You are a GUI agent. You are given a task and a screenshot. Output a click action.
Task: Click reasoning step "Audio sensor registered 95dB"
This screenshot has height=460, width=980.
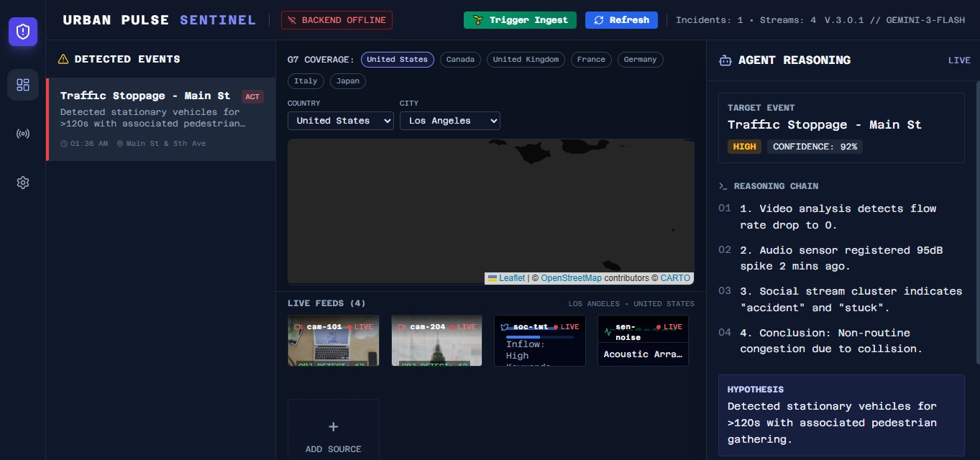pos(841,258)
